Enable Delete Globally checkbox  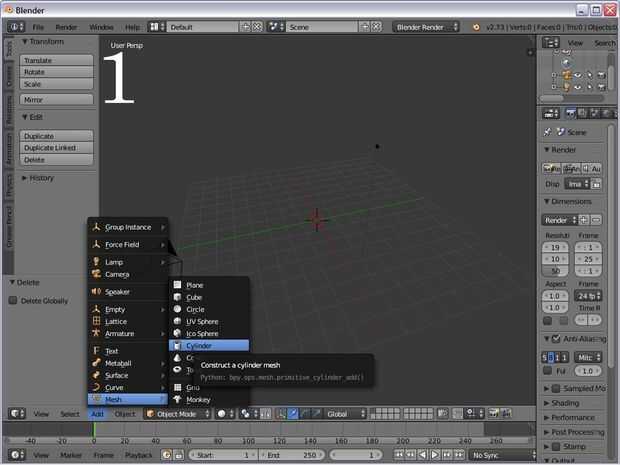click(x=13, y=301)
